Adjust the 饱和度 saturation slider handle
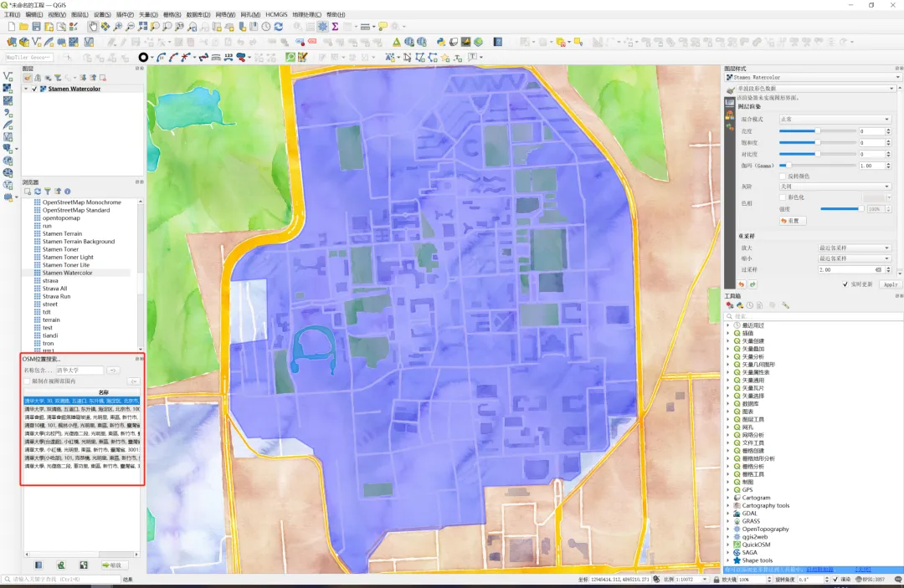Screen dimensions: 904x588 pyautogui.click(x=818, y=142)
